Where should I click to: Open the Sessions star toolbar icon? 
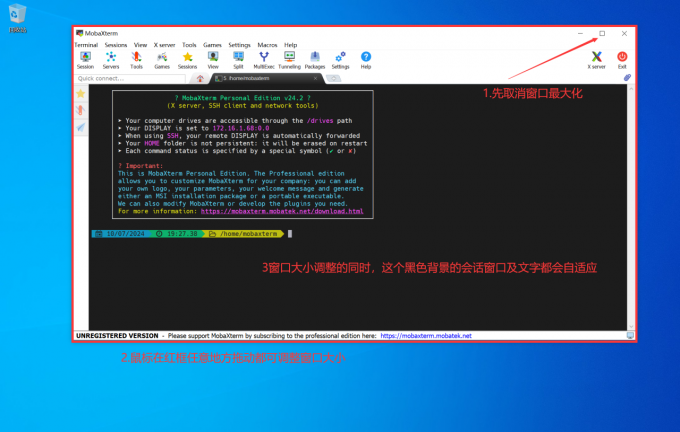click(187, 60)
